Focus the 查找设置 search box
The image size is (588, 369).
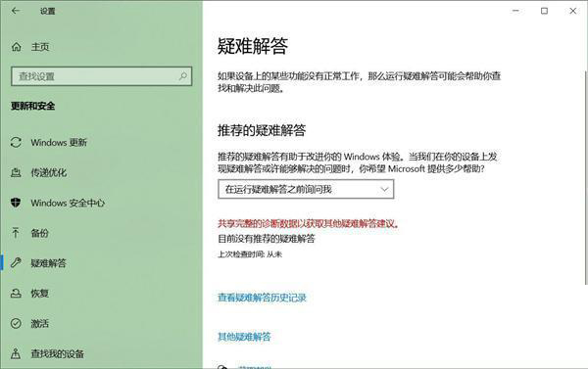(102, 76)
